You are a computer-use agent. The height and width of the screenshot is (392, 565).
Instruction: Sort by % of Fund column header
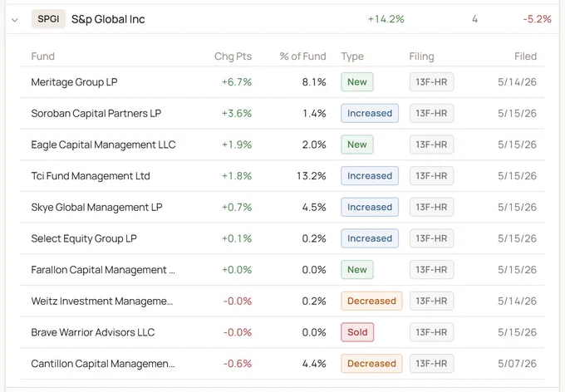coord(302,56)
